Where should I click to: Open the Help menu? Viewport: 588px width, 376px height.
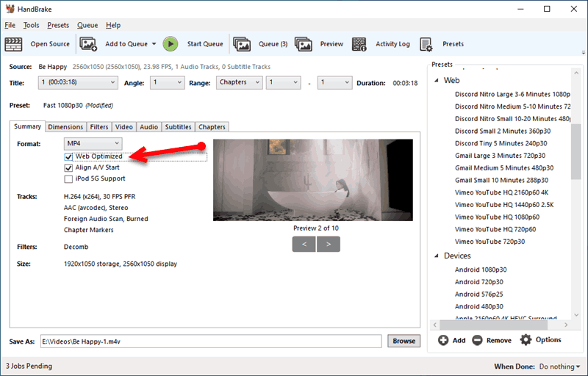coord(113,25)
